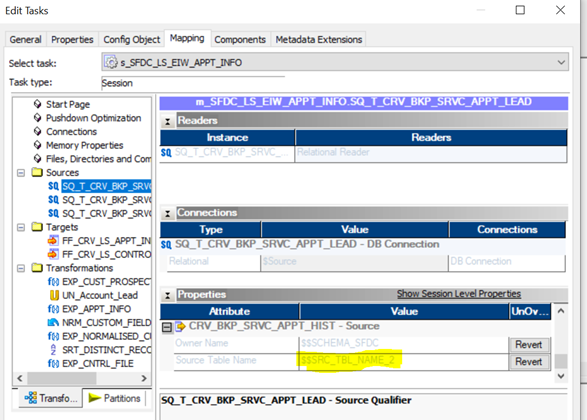Collapse the Sources folder
Screen dimensions: 587x420
(x=21, y=173)
